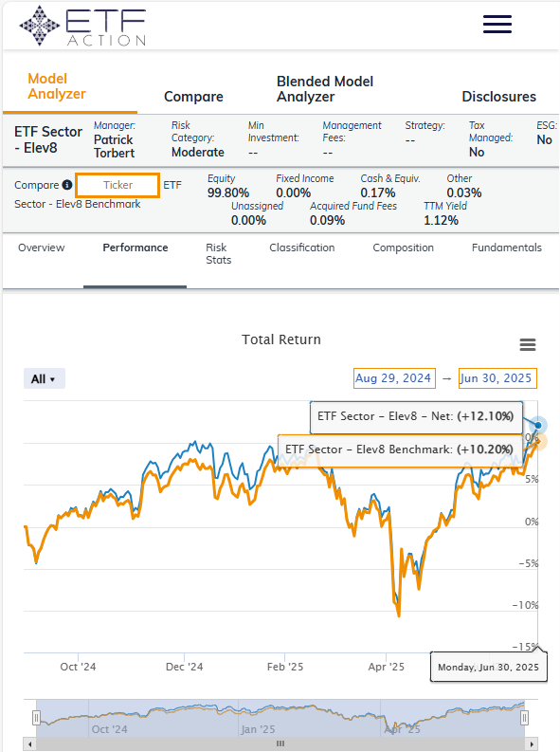Click the Jun 30, 2025 end date field

click(x=497, y=378)
